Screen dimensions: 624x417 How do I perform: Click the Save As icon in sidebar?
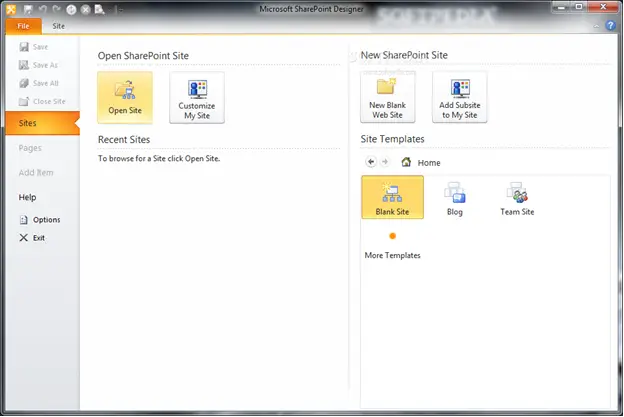tap(24, 65)
